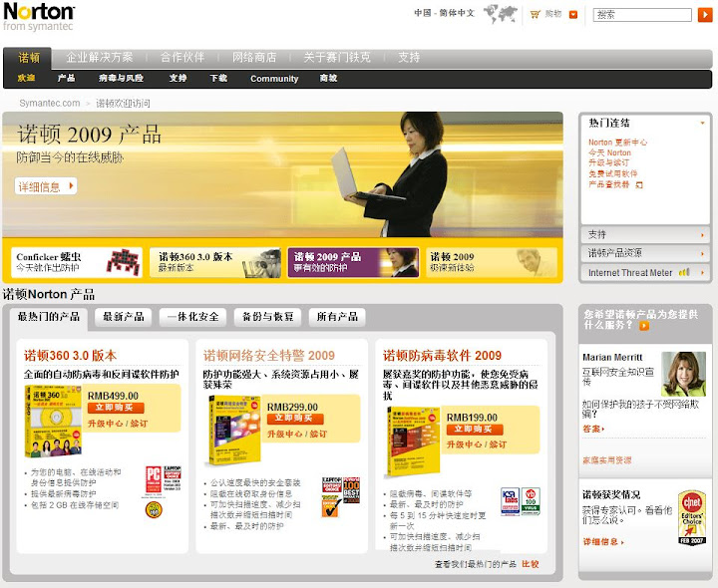Click the 详细信息 button on the banner
Screen dimensions: 718x588
tap(45, 186)
